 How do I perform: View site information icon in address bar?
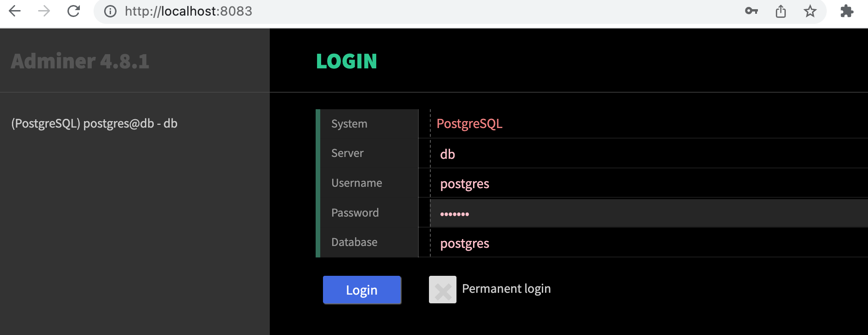110,11
